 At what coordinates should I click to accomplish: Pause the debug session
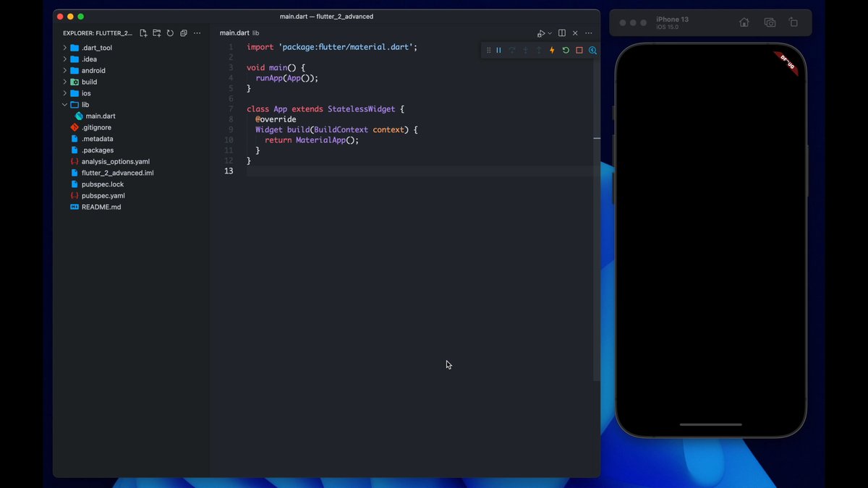tap(498, 51)
